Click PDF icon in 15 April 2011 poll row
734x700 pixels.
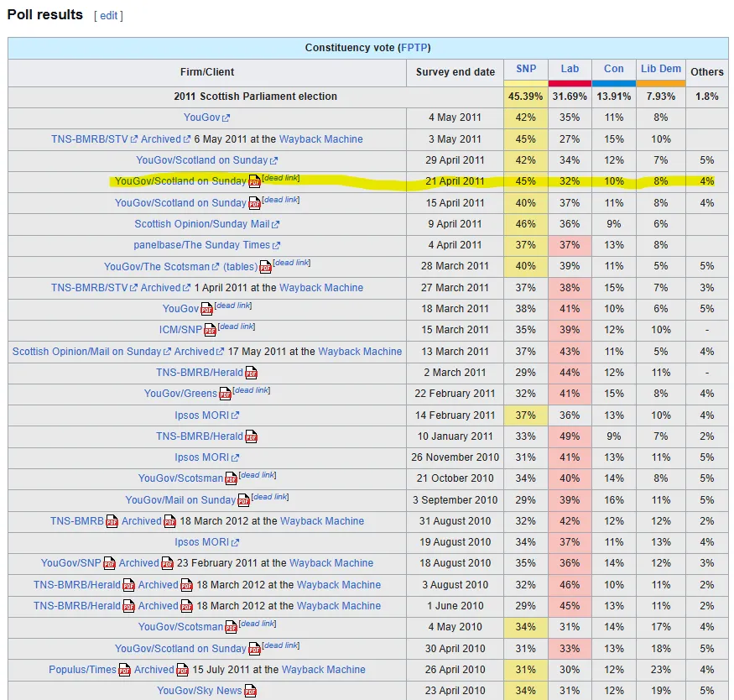click(x=254, y=203)
